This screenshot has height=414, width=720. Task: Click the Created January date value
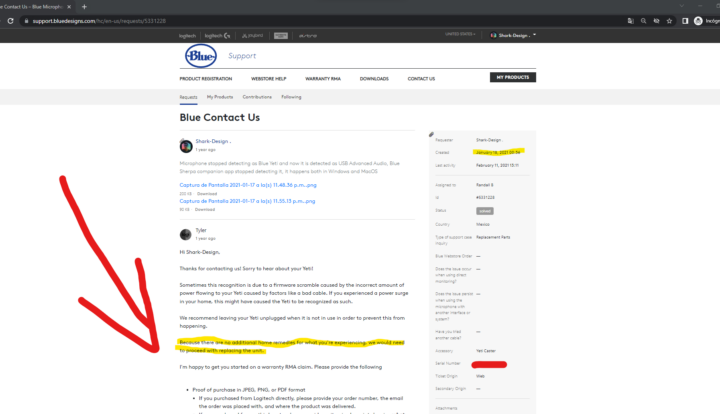[498, 152]
